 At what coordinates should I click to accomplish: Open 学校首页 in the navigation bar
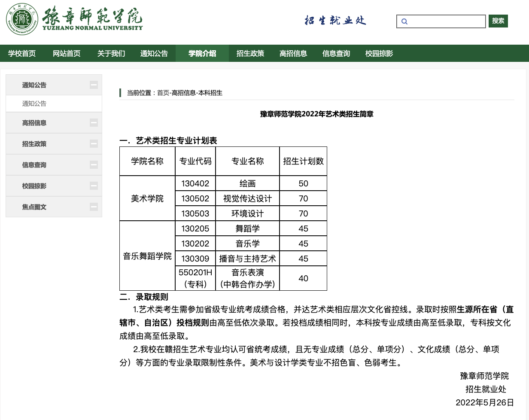point(22,53)
